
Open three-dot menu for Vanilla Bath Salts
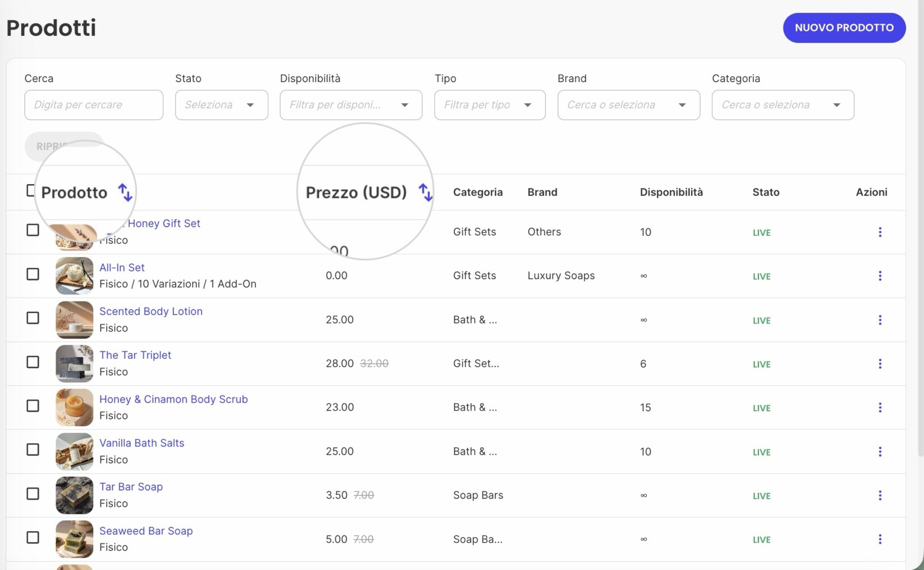880,452
